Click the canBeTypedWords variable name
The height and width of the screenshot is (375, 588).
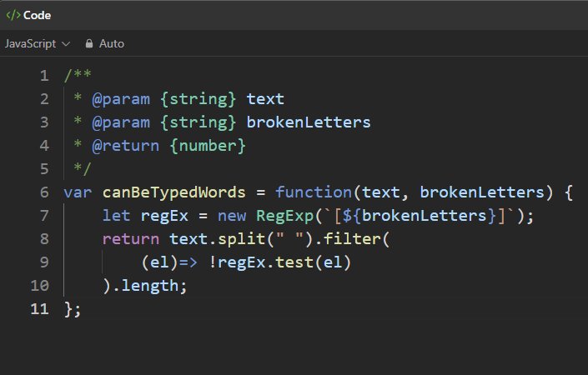[174, 192]
